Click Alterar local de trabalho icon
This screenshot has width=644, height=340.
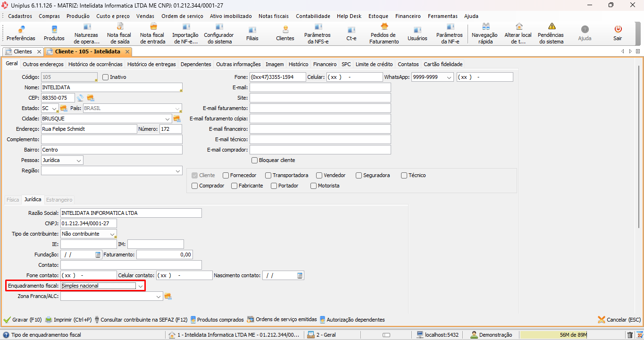pos(519,34)
